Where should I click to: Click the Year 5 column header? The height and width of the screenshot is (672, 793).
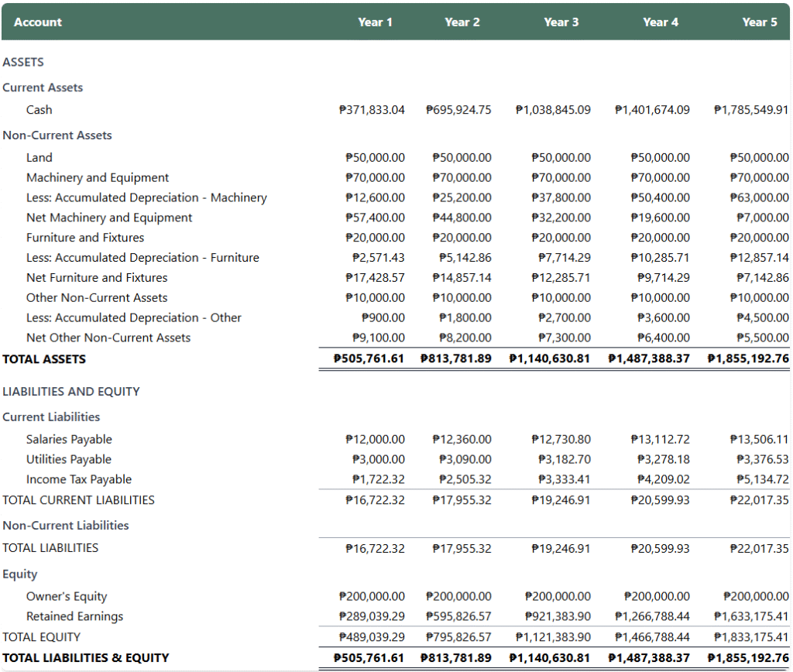tap(760, 22)
